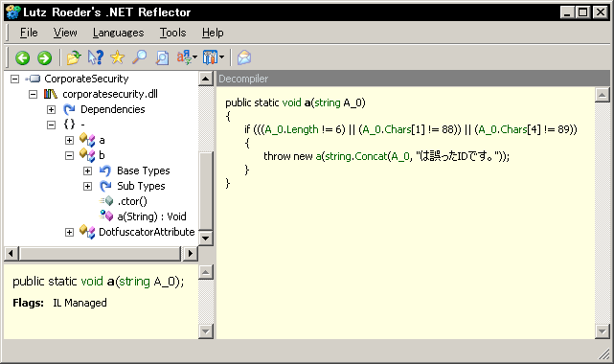Select the {} namespace braces icon
Viewport: 614px width, 364px height.
69,125
